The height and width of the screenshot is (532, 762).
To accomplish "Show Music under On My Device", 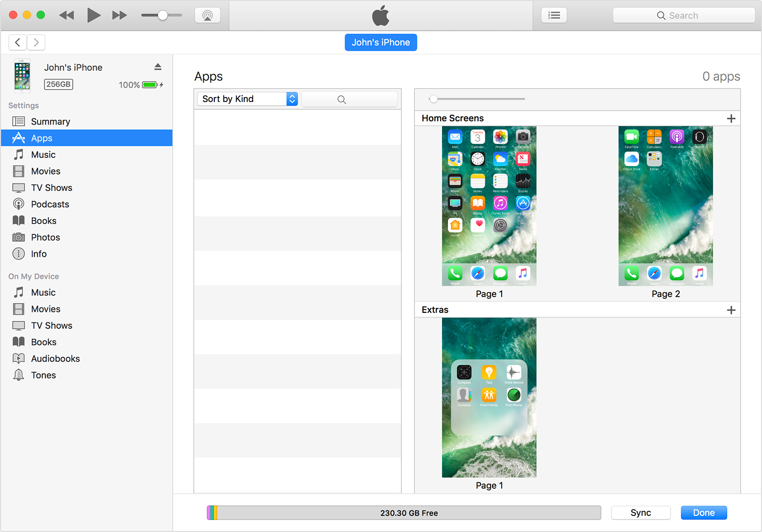I will point(86,292).
